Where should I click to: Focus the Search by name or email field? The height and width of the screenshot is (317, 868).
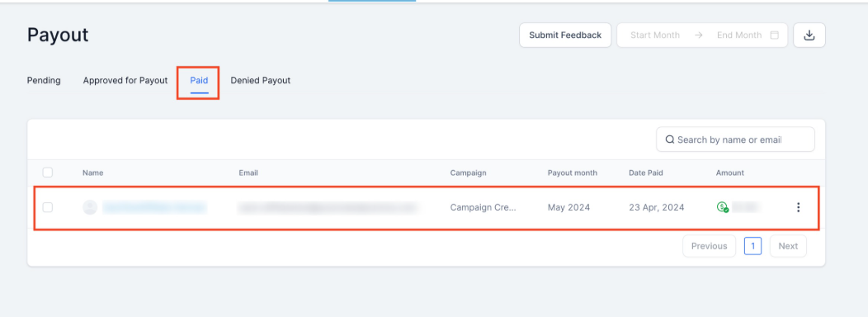735,140
